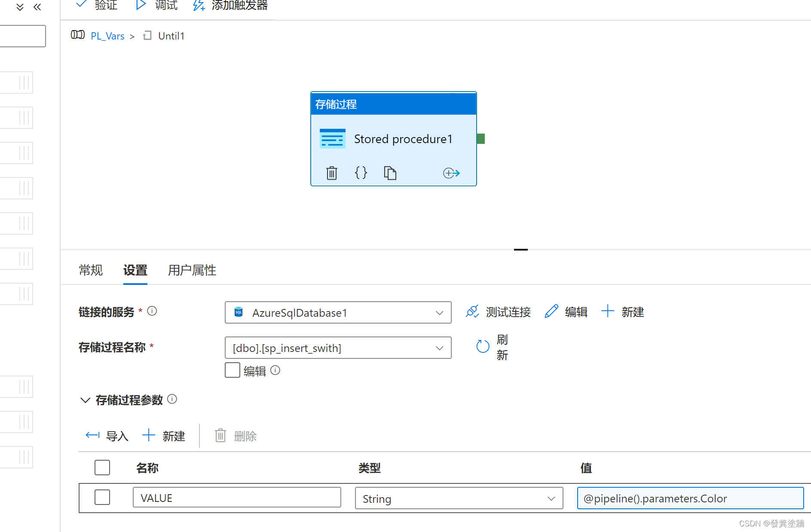The height and width of the screenshot is (532, 811).
Task: Click the @pipeline().parameters.Color value field
Action: 690,498
